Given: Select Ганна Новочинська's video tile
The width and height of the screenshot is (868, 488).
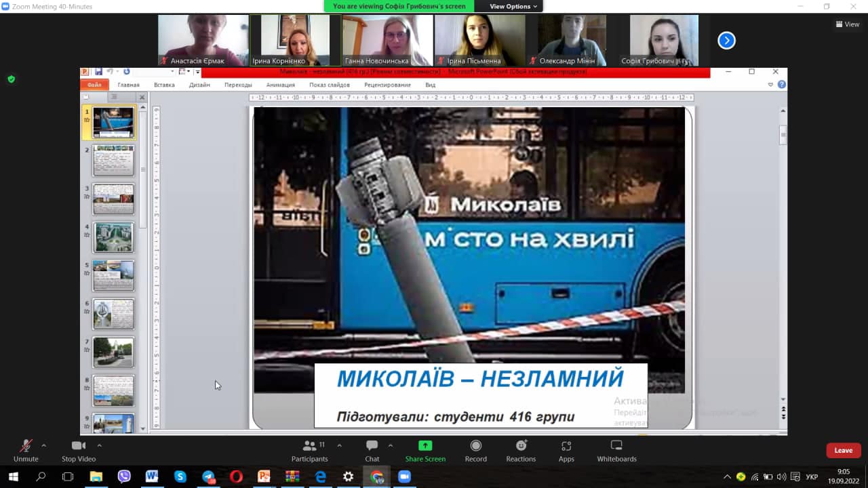Looking at the screenshot, I should [387, 40].
